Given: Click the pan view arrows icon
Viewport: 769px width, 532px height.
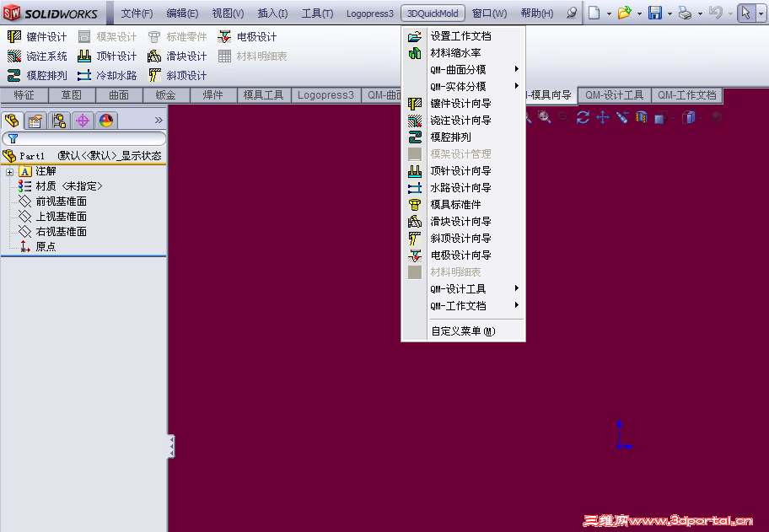Looking at the screenshot, I should (603, 117).
